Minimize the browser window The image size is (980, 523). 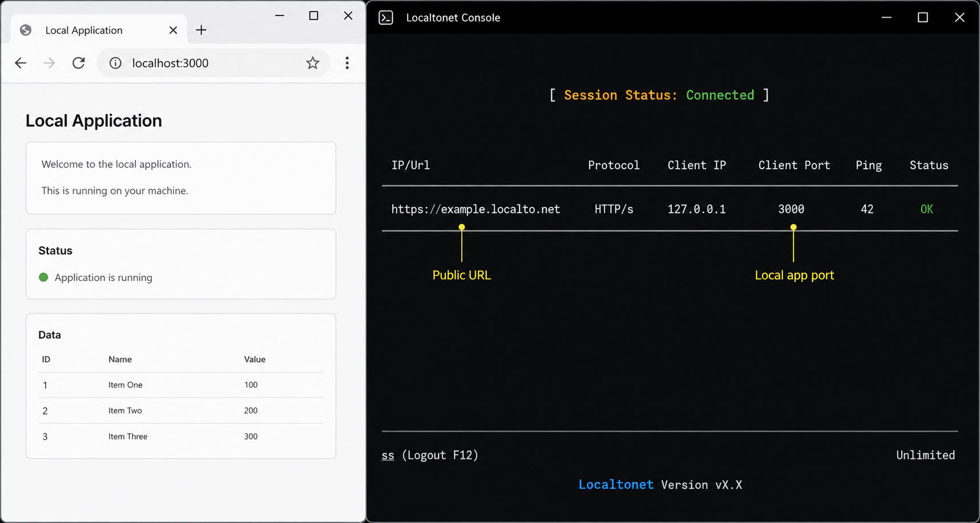[x=280, y=16]
